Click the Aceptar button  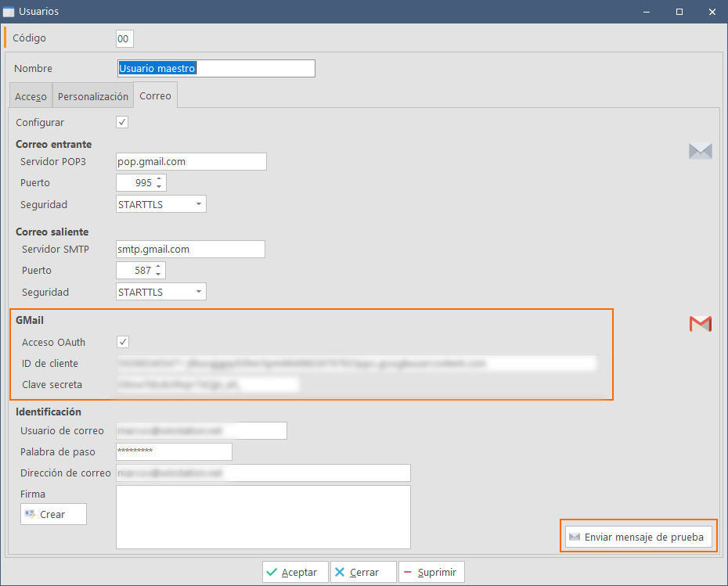[x=295, y=572]
